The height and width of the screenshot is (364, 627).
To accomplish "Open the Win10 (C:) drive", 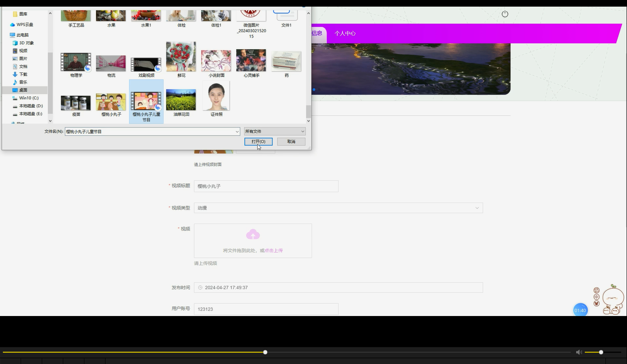I will (26, 98).
